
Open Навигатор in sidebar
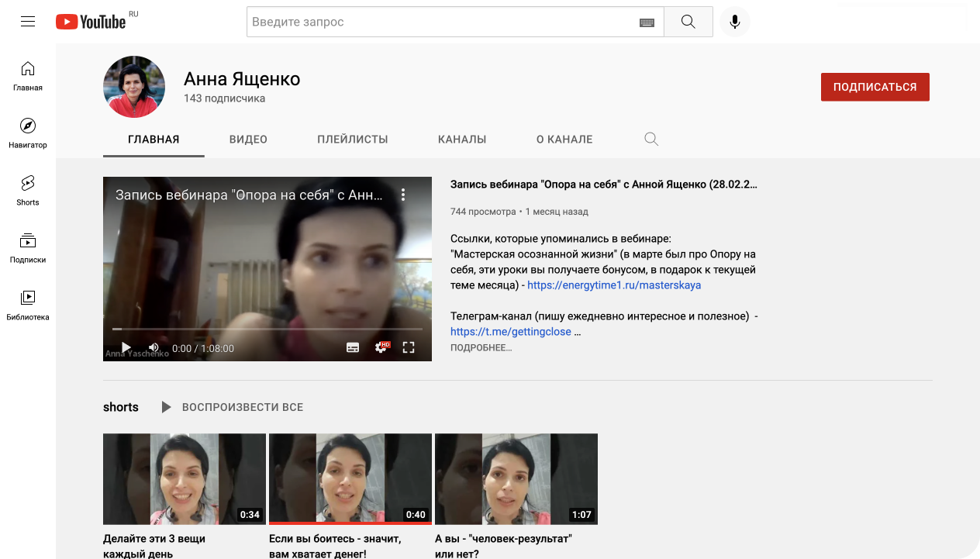(x=28, y=133)
